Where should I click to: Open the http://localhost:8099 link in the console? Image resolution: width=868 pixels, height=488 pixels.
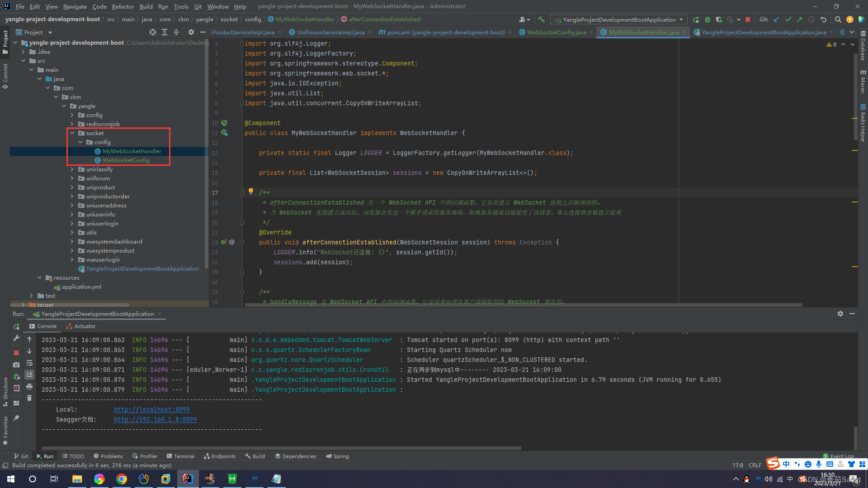[151, 409]
